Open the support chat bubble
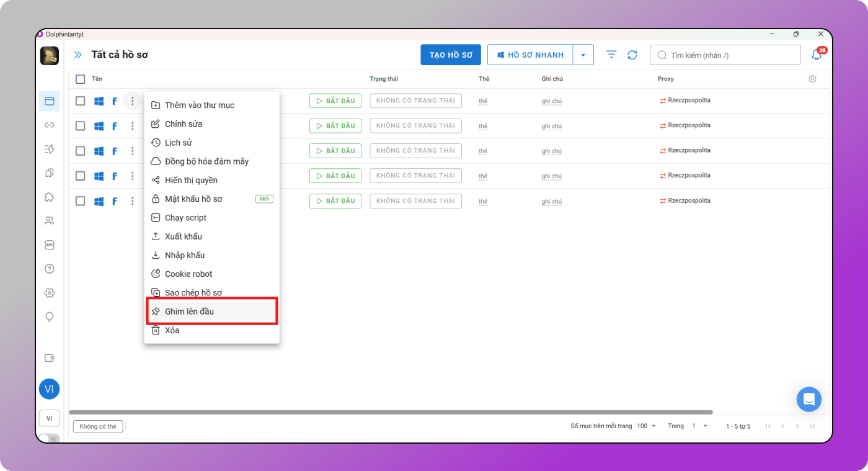868x471 pixels. pyautogui.click(x=808, y=399)
